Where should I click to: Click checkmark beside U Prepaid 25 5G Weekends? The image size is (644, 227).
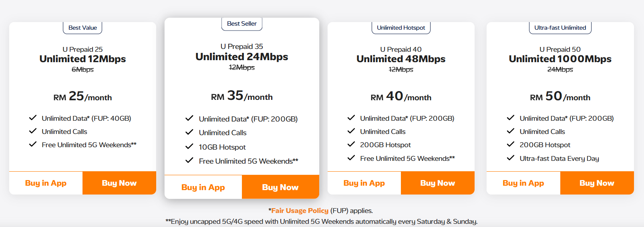click(x=33, y=144)
